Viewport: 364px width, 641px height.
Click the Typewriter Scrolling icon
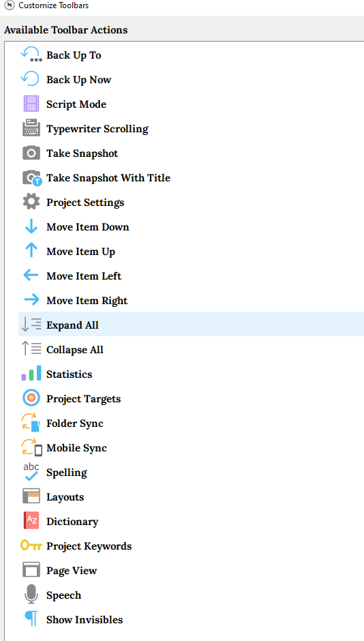click(x=31, y=128)
